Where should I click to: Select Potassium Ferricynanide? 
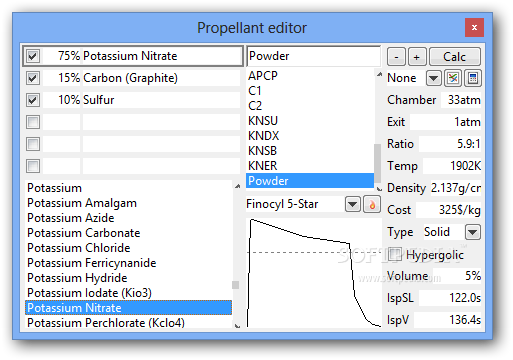[128, 263]
